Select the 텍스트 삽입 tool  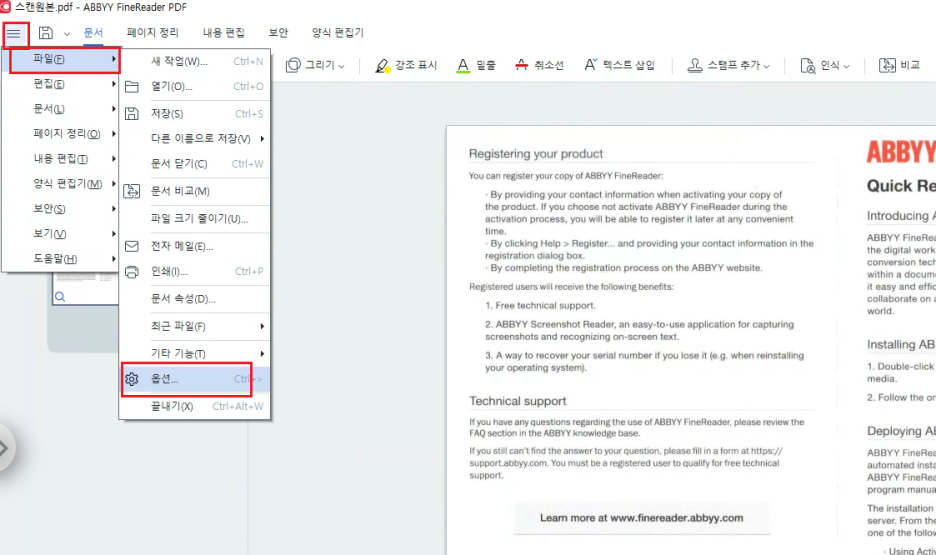[x=619, y=65]
